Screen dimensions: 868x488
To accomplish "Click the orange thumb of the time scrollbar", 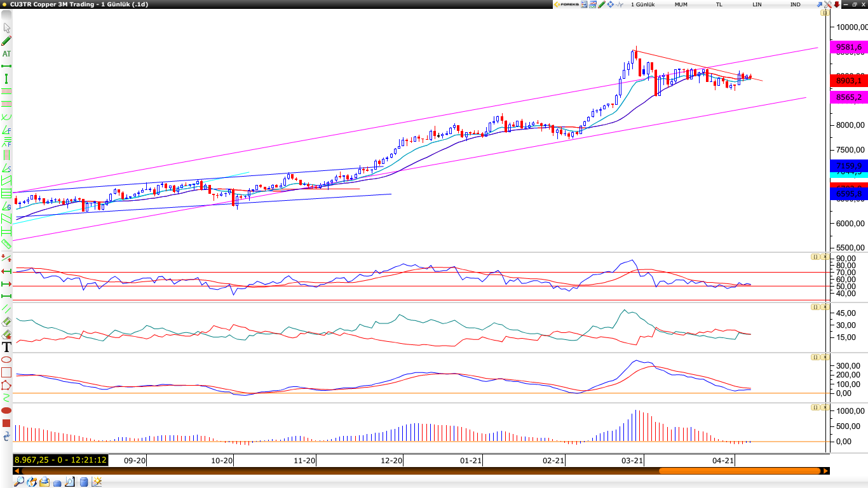I will click(740, 471).
